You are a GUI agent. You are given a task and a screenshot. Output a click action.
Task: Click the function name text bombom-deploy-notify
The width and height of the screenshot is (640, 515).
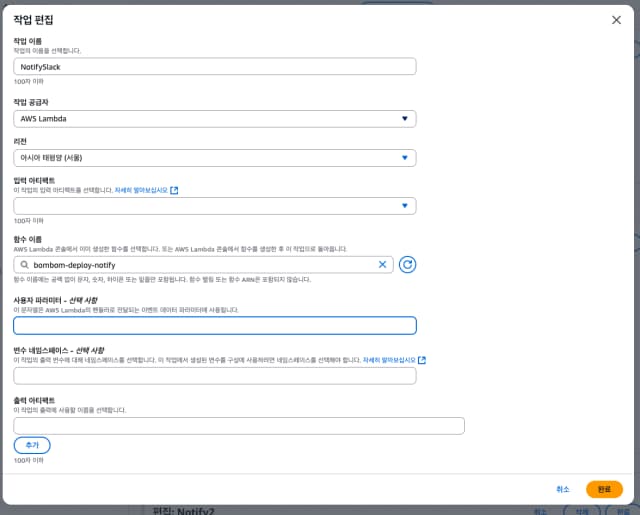pyautogui.click(x=74, y=265)
